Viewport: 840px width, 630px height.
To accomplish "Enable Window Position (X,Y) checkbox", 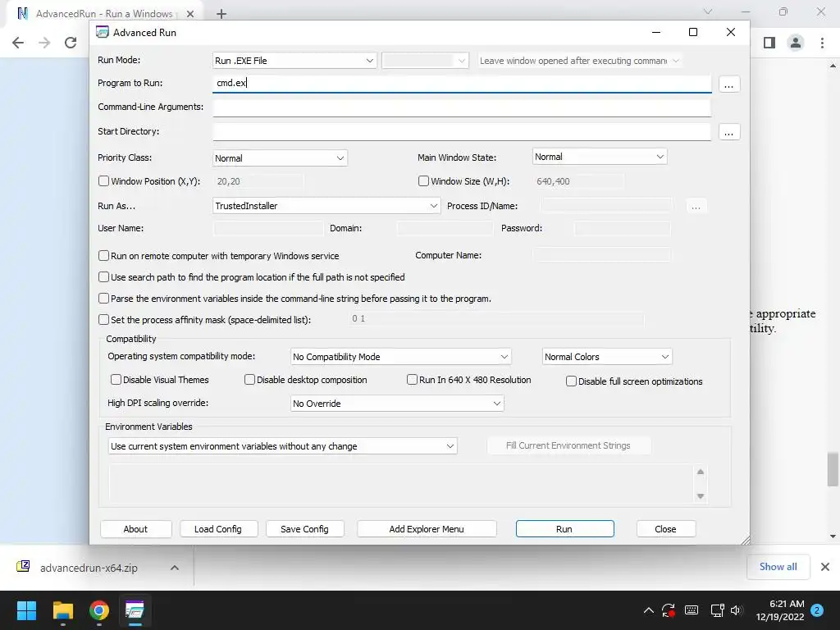I will point(104,181).
